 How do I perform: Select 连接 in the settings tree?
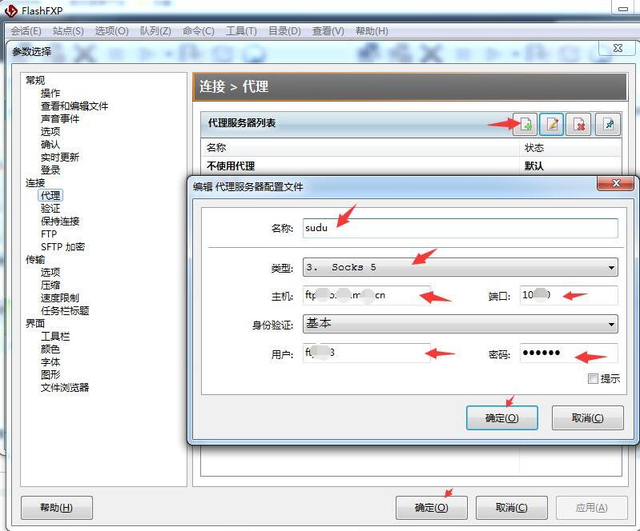pyautogui.click(x=35, y=183)
